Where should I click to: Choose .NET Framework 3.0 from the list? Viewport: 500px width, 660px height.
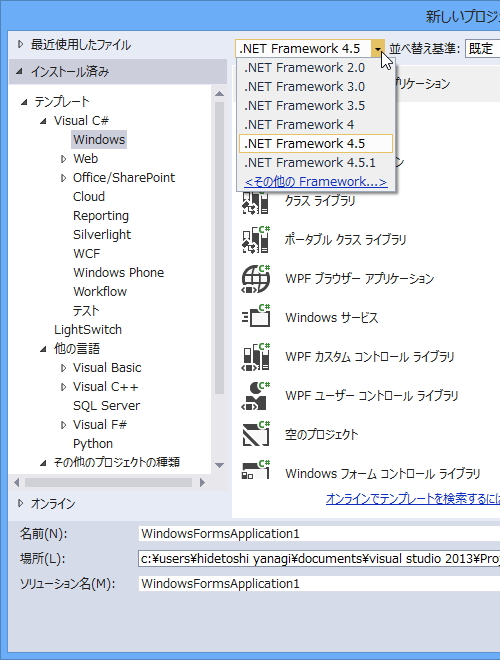(316, 87)
